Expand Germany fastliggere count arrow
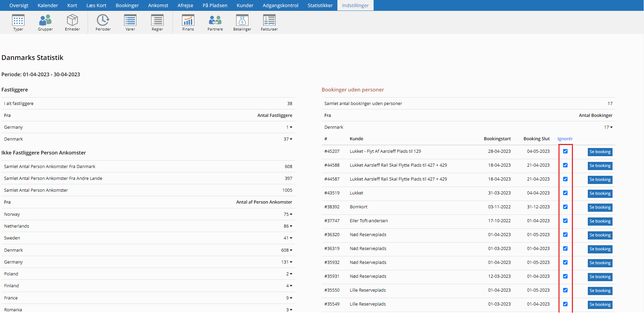Screen dimensions: 644x313 tap(289, 127)
